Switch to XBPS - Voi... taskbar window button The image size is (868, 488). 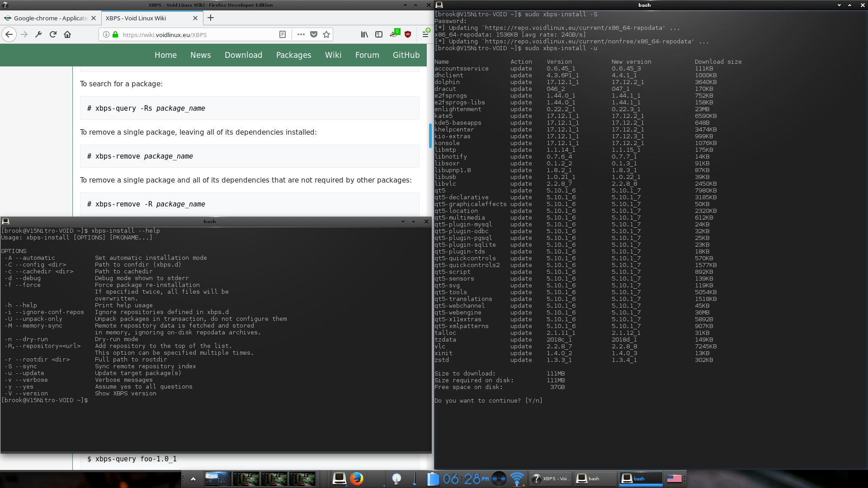click(551, 479)
